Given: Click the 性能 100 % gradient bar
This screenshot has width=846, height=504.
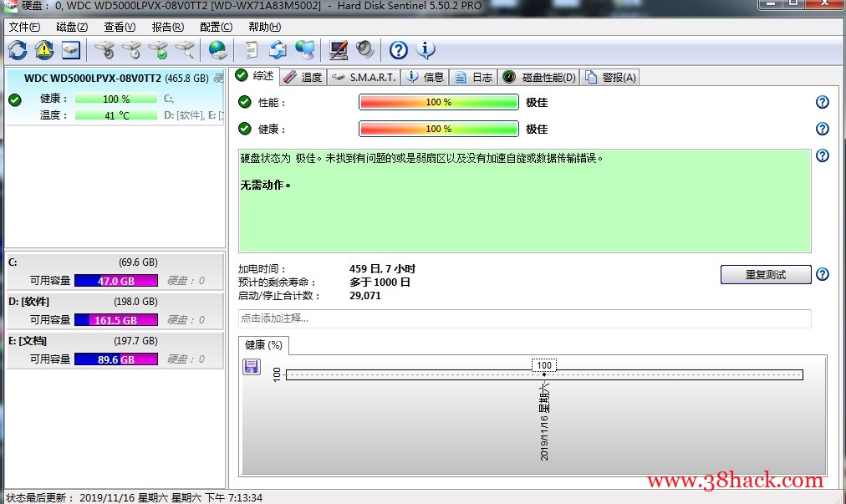Looking at the screenshot, I should coord(439,102).
